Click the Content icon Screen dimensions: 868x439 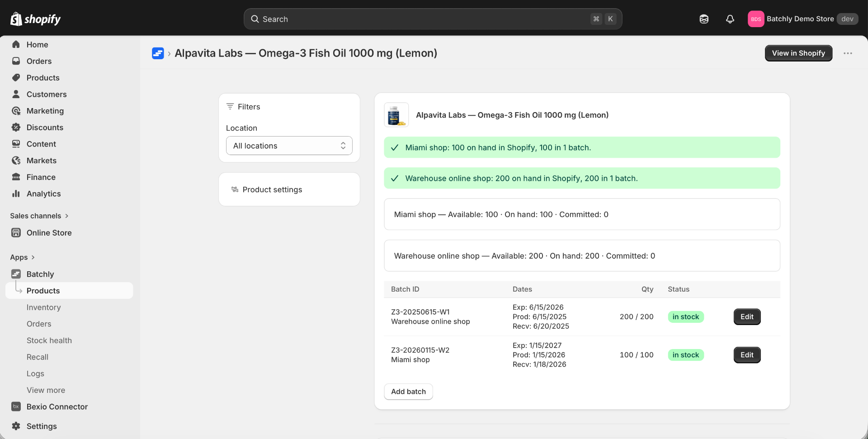pyautogui.click(x=16, y=144)
